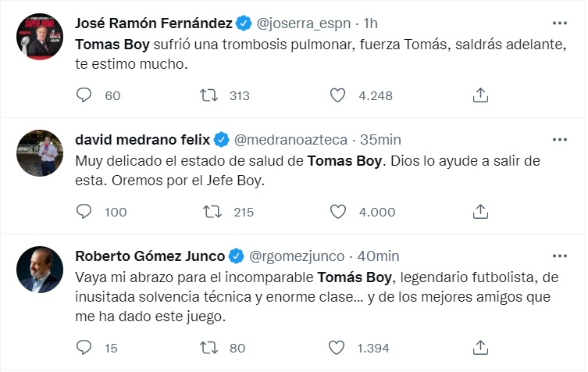The height and width of the screenshot is (372, 588).
Task: Share Roberto Gómez Junco's tweet
Action: pos(480,347)
